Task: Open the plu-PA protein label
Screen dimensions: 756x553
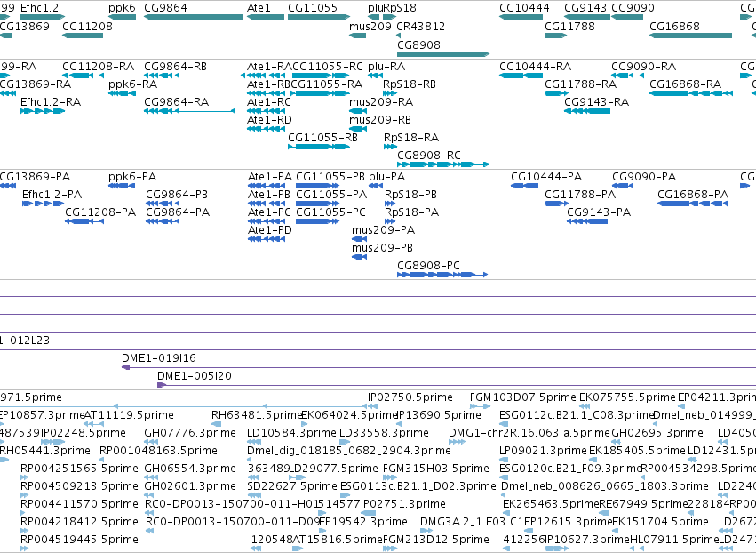Action: [387, 177]
